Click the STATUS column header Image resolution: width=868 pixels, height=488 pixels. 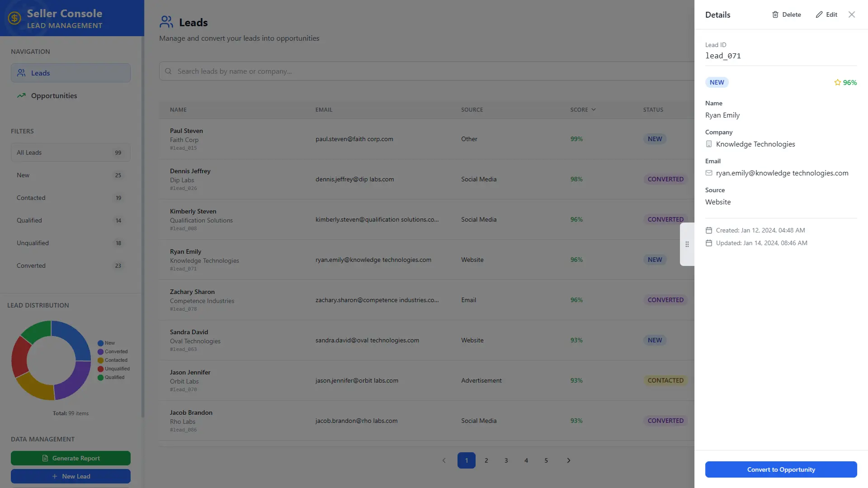coord(653,109)
